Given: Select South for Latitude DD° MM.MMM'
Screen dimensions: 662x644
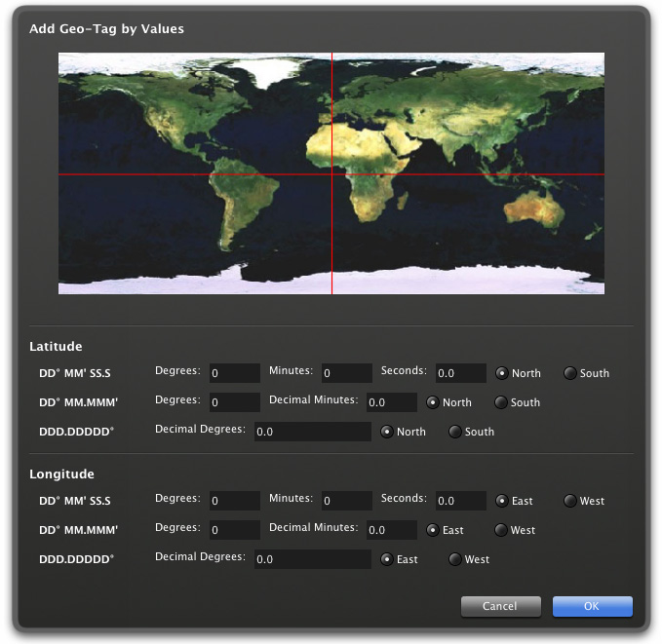Looking at the screenshot, I should tap(501, 402).
